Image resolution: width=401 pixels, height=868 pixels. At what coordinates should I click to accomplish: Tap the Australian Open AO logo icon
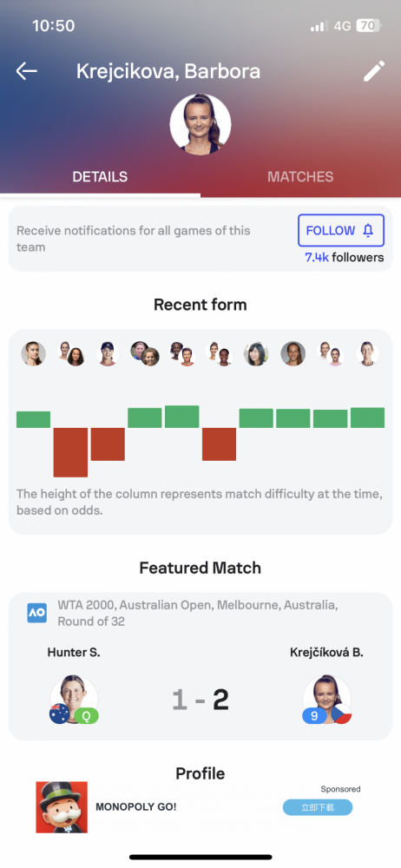37,613
